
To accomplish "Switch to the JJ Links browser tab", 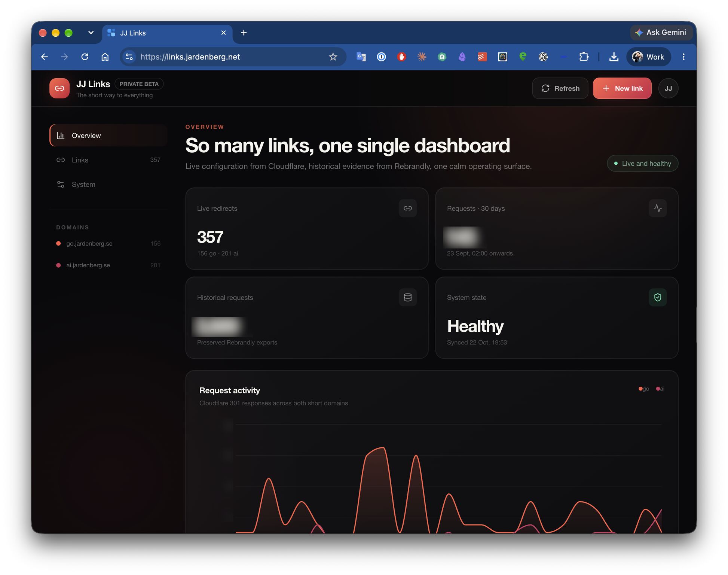I will [x=167, y=33].
